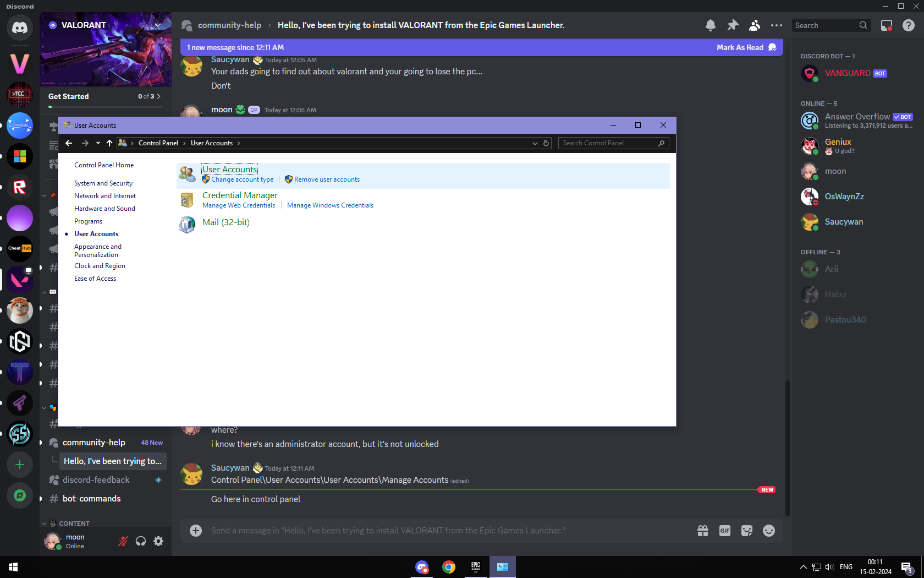Open Network and Internet category

click(105, 196)
